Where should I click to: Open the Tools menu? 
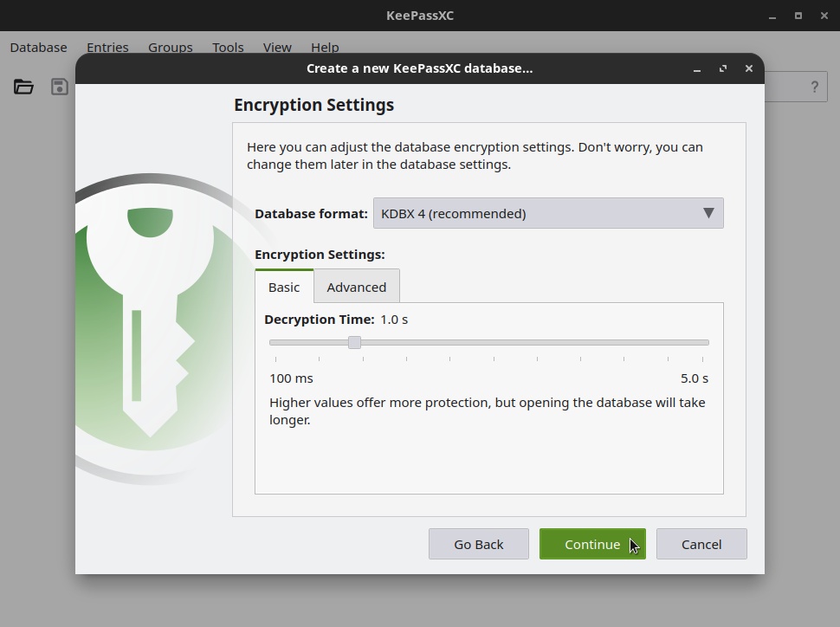(228, 47)
